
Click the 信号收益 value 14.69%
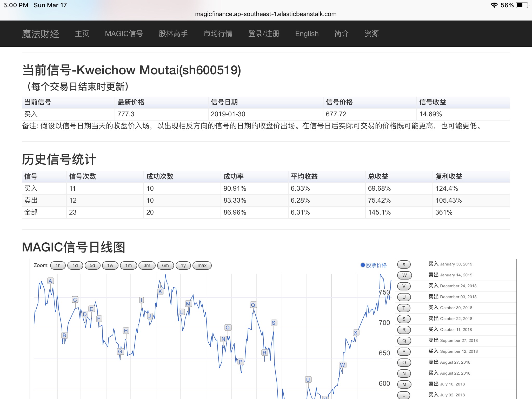pos(430,114)
